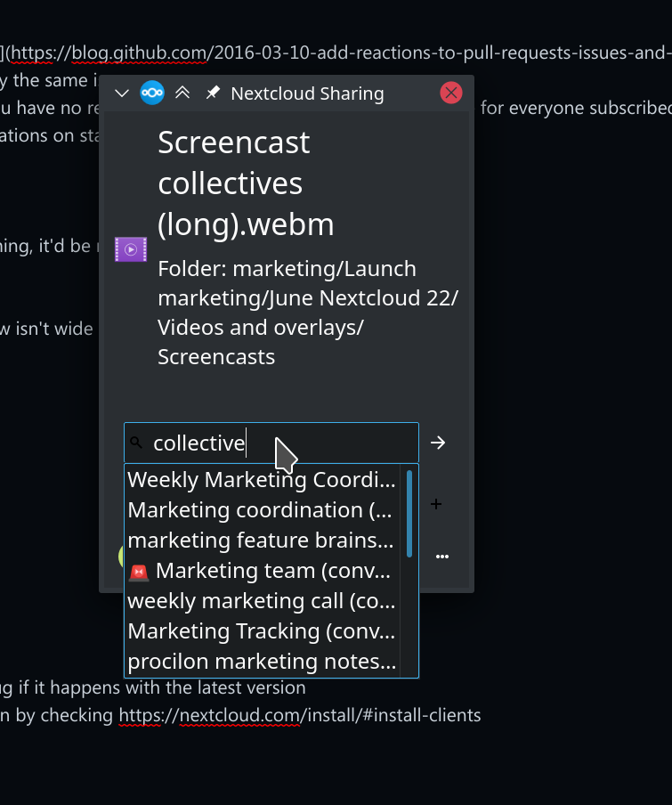
Task: Click the suggestion list scrollbar
Action: [409, 514]
